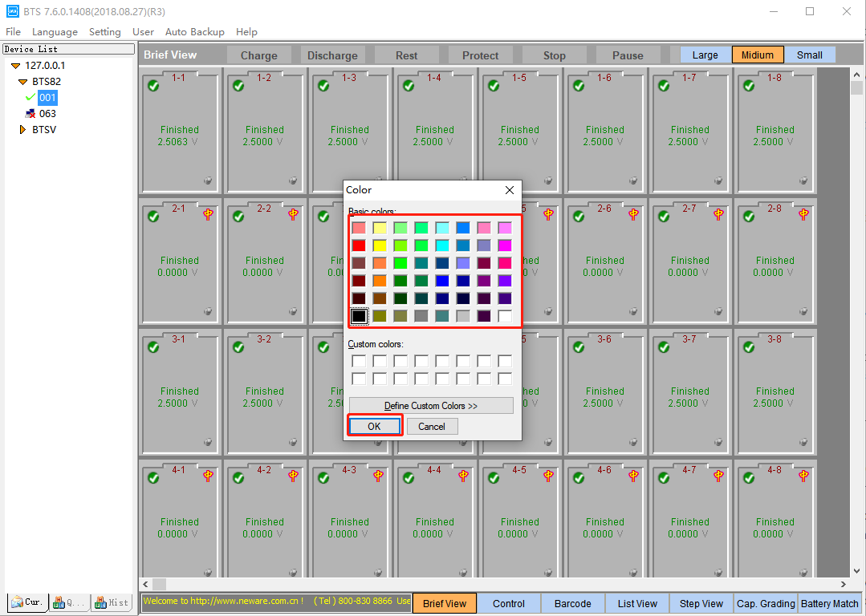Collapse the BTS82 tree node

pos(23,82)
